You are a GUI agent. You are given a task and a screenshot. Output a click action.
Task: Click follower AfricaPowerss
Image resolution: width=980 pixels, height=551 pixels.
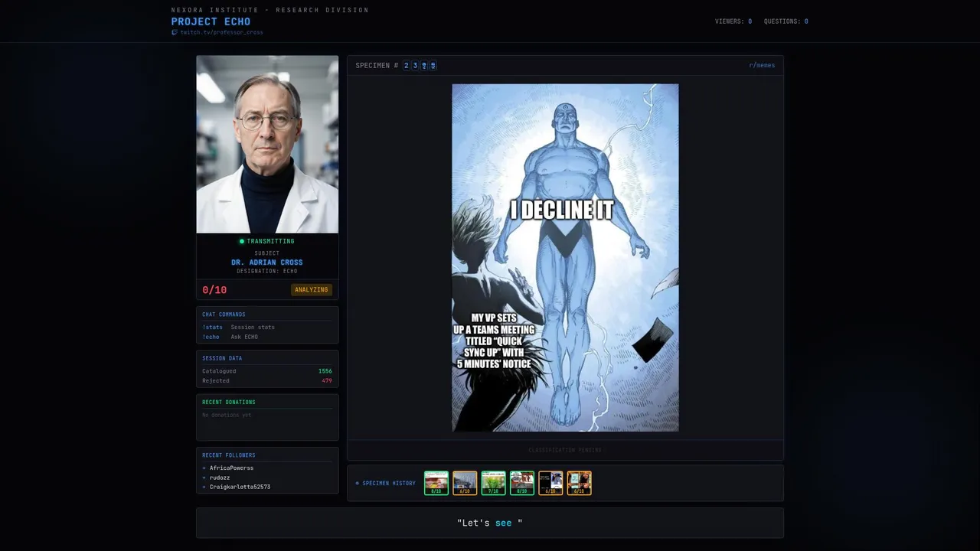231,468
